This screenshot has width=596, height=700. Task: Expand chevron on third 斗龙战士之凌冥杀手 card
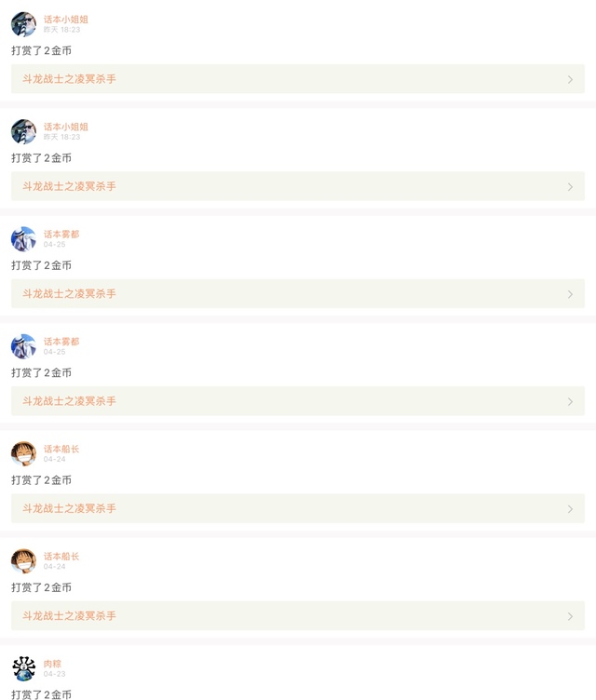(570, 294)
